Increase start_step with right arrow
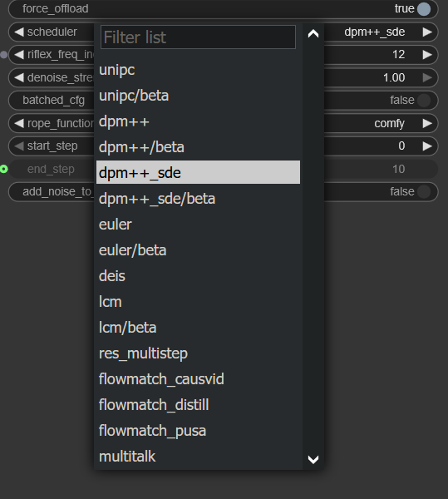Image resolution: width=448 pixels, height=499 pixels. pos(427,146)
